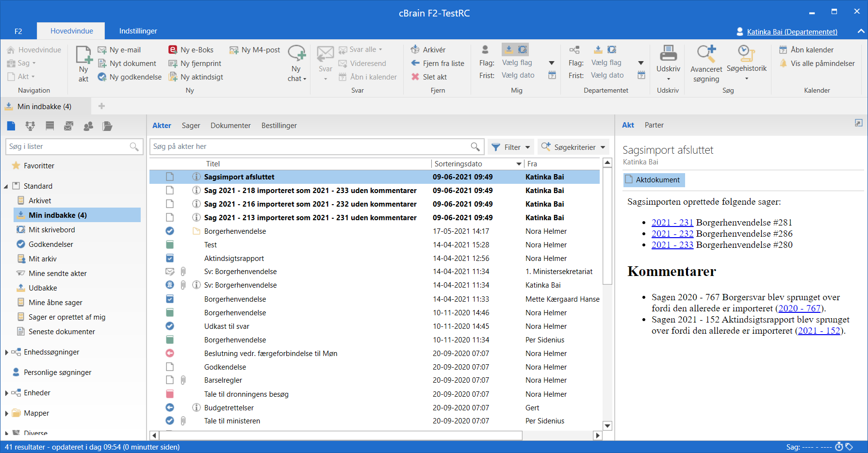The image size is (868, 453).
Task: Click the magnifier in the akter search box
Action: [475, 146]
